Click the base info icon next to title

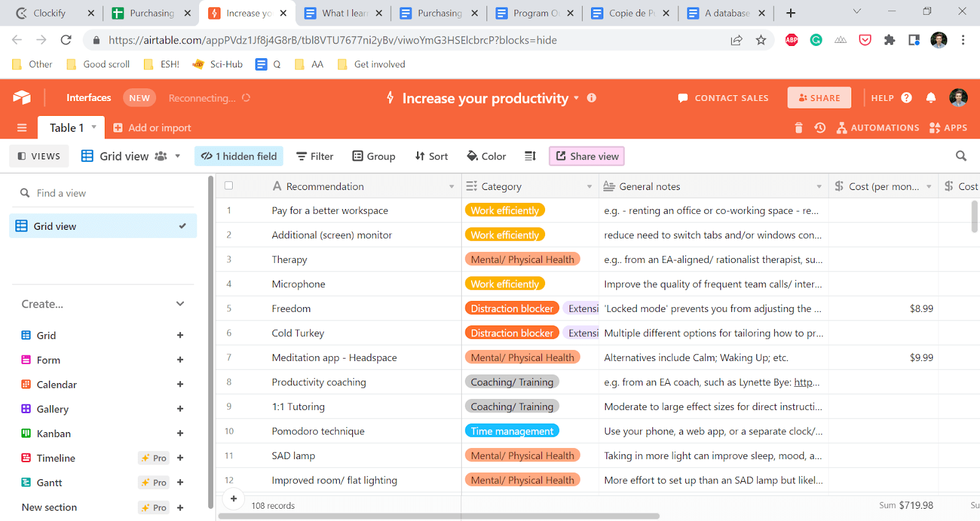tap(592, 97)
